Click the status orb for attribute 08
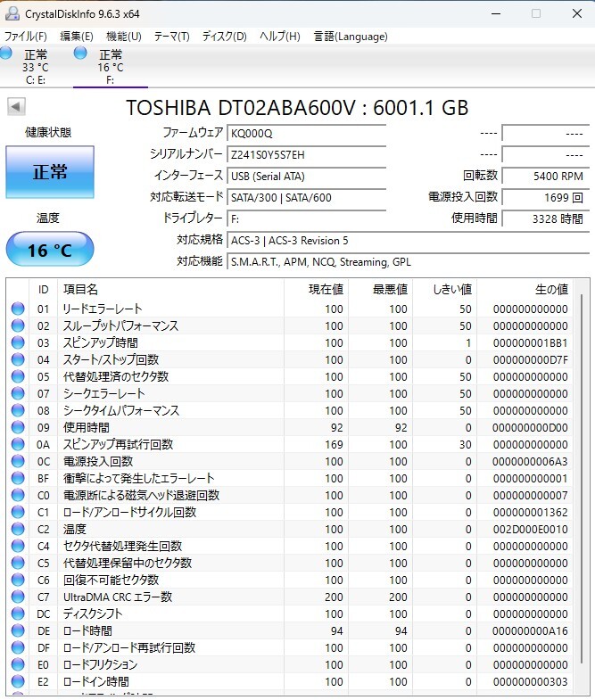The height and width of the screenshot is (700, 595). (x=18, y=411)
